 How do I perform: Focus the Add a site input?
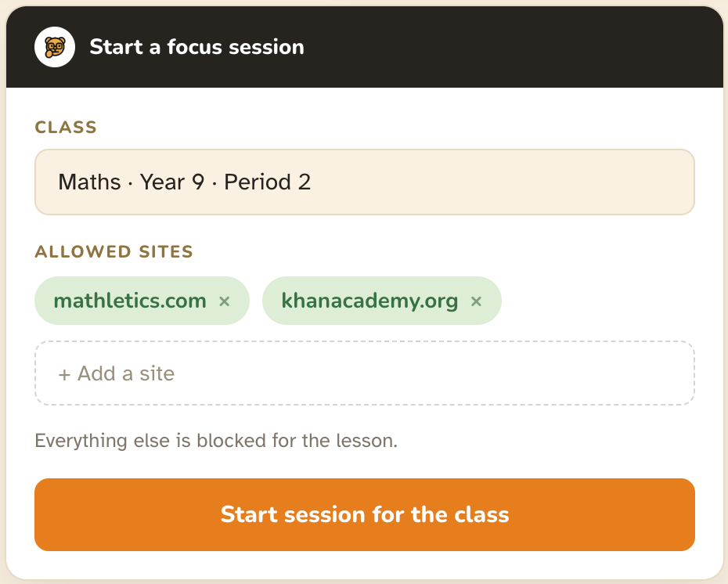[365, 373]
